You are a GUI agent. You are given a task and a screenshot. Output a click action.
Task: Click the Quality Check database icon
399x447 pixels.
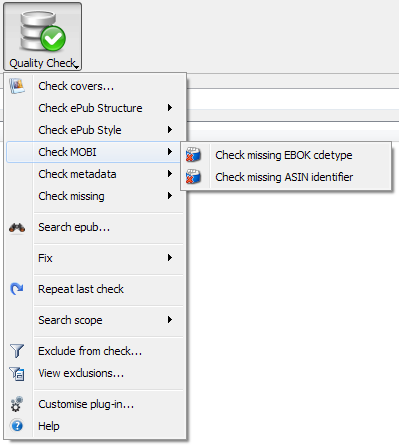(x=43, y=31)
